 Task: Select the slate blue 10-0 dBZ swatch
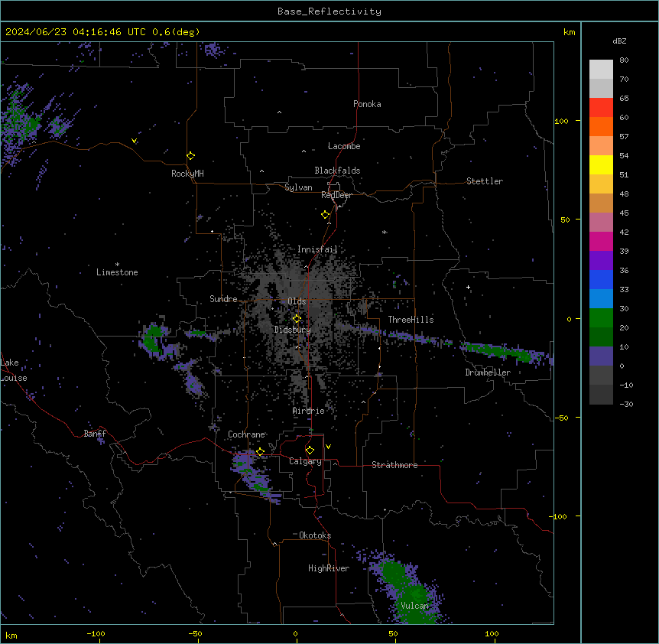point(601,356)
